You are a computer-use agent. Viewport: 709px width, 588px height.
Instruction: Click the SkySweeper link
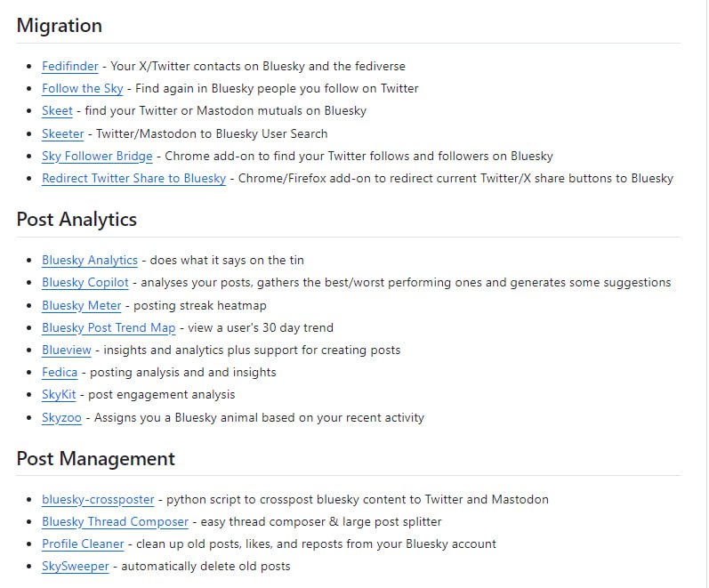(x=75, y=566)
